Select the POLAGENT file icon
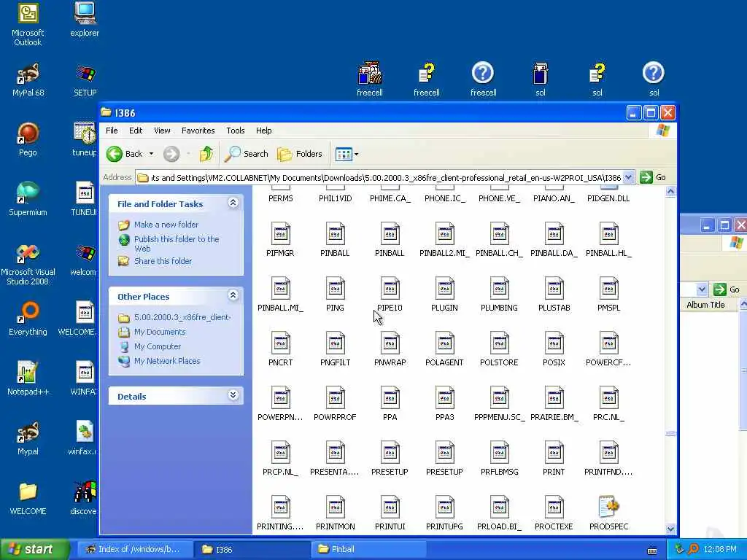 click(444, 343)
